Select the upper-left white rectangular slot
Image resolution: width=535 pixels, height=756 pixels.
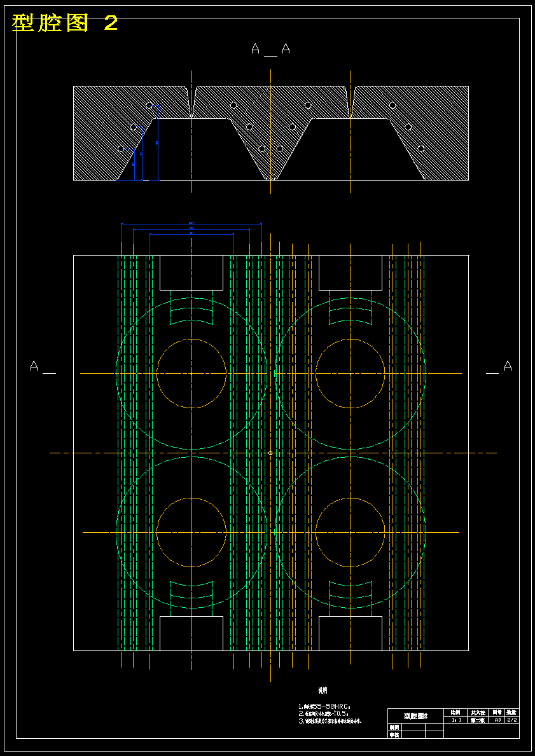pos(191,272)
